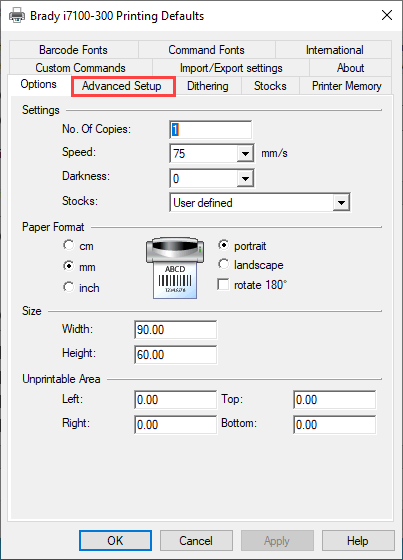Open the International tab
This screenshot has width=403, height=560.
[x=334, y=50]
